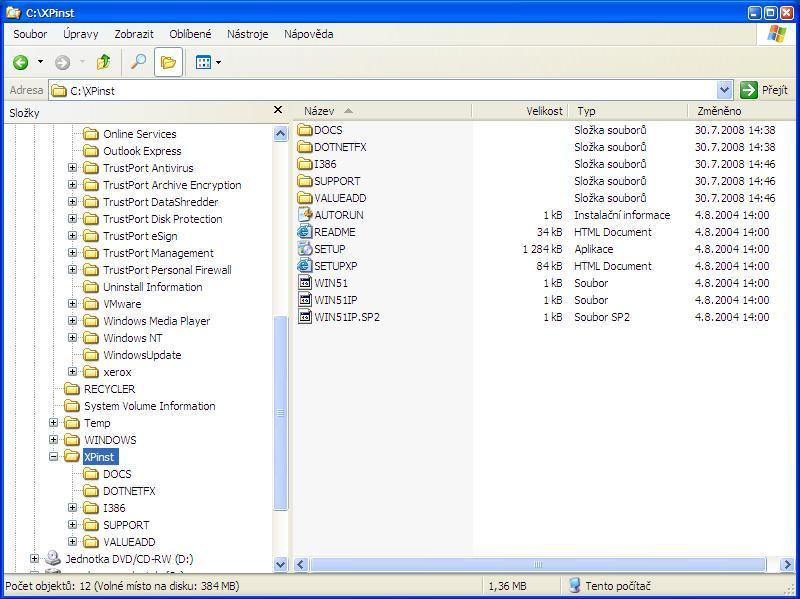Click the folder tree vertical scrollbar thumb

pyautogui.click(x=281, y=413)
